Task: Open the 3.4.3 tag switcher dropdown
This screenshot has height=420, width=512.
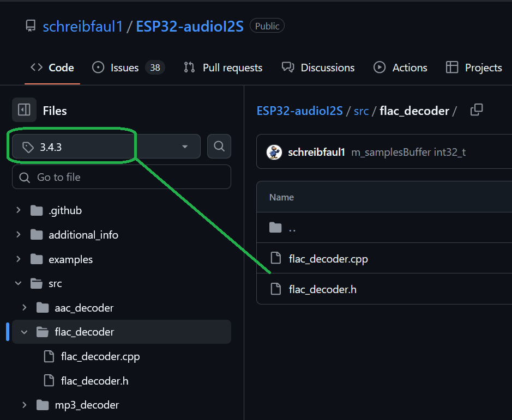Action: point(106,147)
